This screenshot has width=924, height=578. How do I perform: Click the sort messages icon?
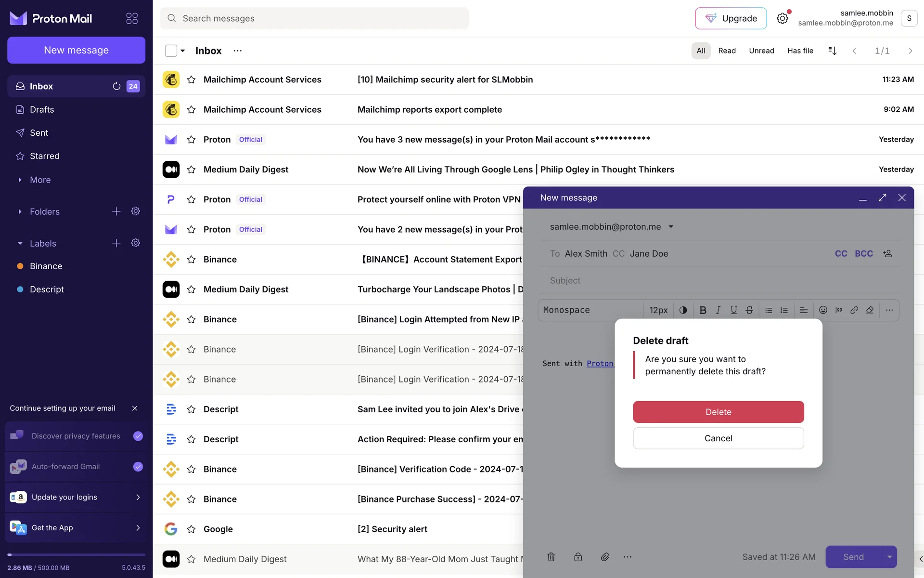833,51
